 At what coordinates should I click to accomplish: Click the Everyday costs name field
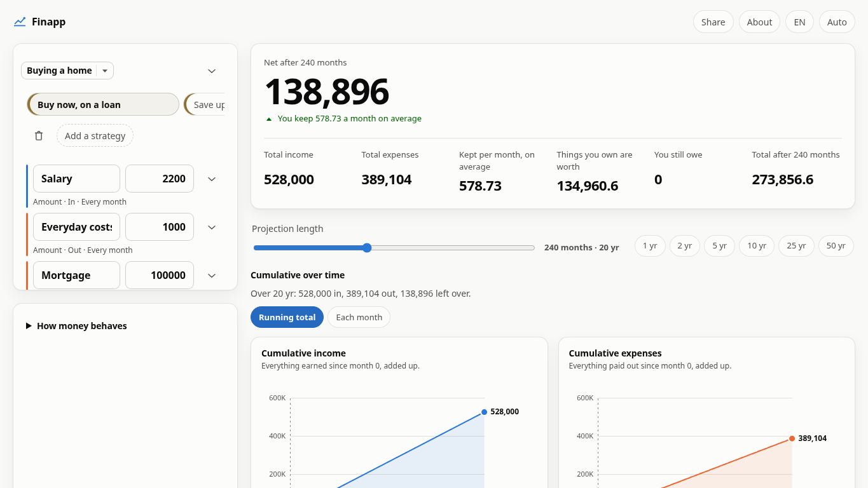76,227
